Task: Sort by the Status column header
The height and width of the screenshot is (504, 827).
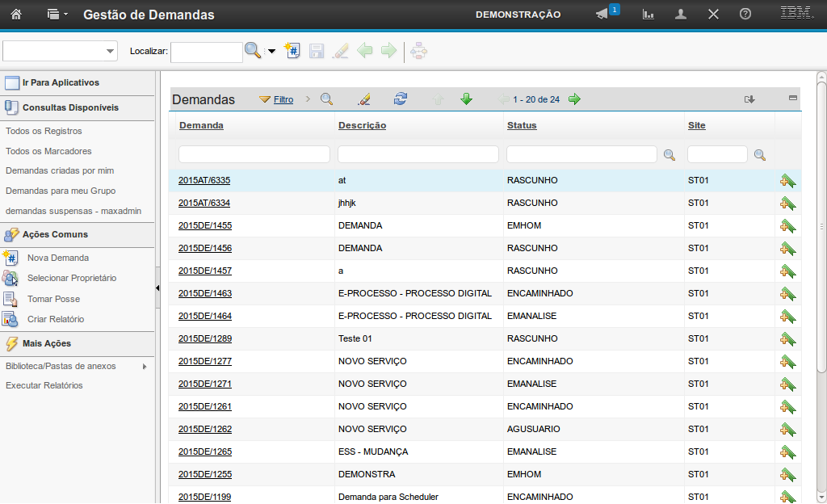Action: 522,125
